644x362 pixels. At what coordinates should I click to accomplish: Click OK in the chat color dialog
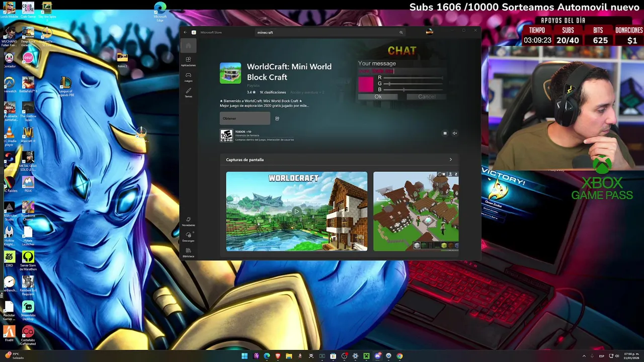click(x=378, y=97)
